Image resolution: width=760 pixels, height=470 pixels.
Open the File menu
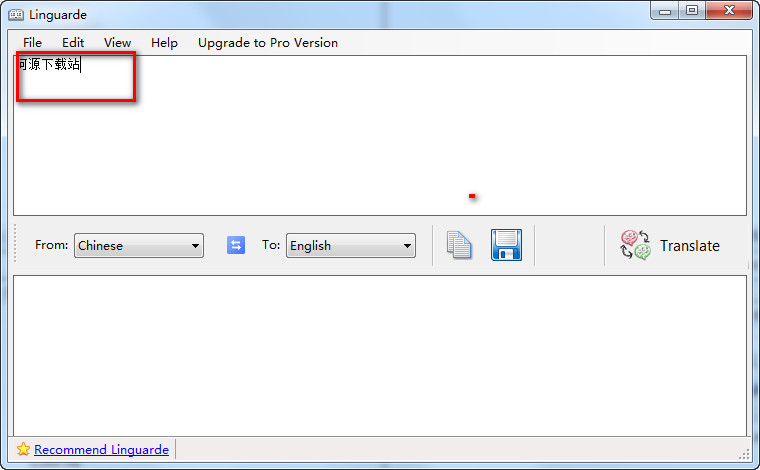coord(32,43)
